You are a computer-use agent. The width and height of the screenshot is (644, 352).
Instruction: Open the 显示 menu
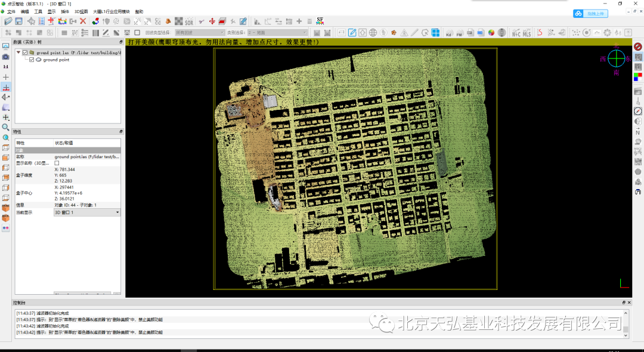point(51,11)
